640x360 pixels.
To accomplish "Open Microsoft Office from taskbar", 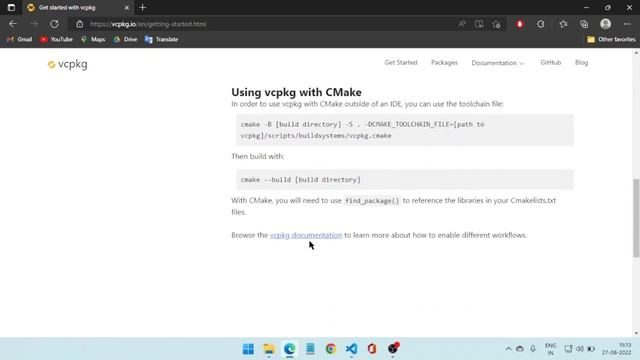I will click(x=372, y=349).
